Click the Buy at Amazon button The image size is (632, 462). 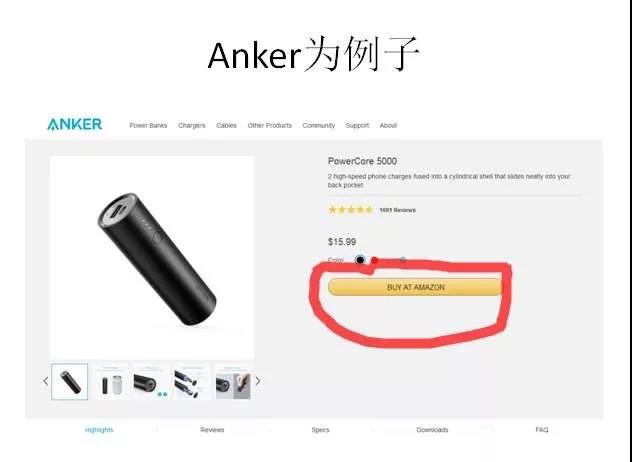[x=416, y=287]
